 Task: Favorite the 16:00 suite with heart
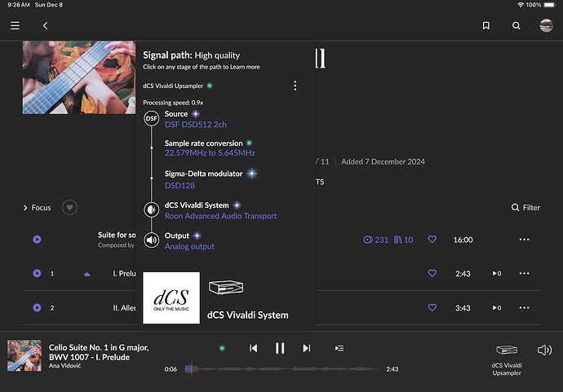tap(432, 240)
